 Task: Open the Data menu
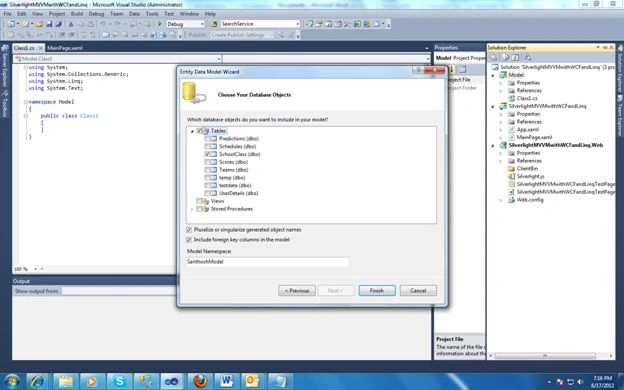(134, 14)
